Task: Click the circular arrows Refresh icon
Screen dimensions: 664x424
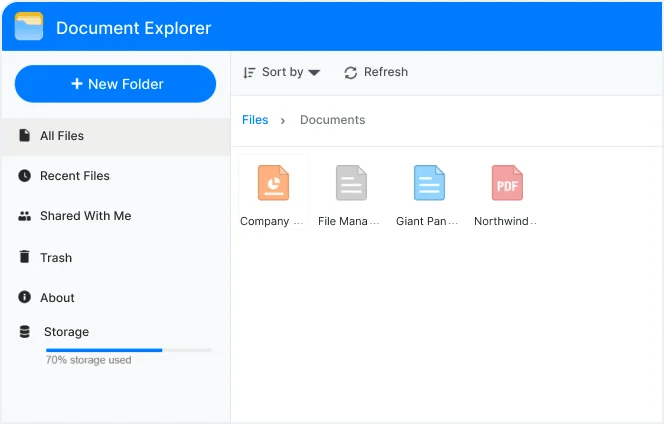Action: 351,73
